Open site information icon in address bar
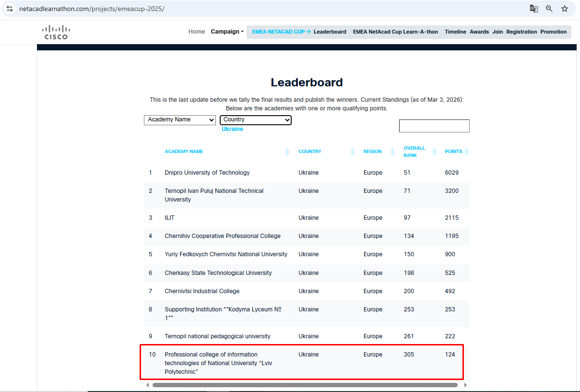Viewport: 580px width, 392px height. (x=10, y=9)
